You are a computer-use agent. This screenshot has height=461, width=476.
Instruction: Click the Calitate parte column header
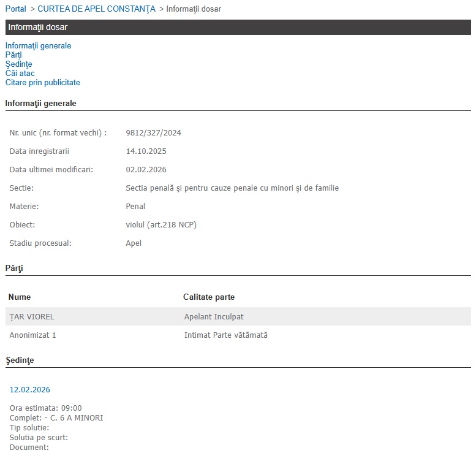click(x=208, y=297)
